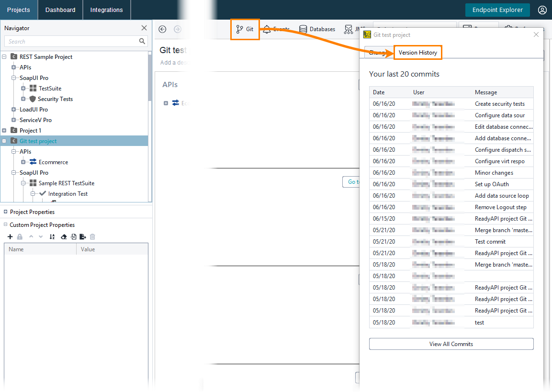The width and height of the screenshot is (552, 392).
Task: Click the Security Tests shield icon
Action: 33,99
